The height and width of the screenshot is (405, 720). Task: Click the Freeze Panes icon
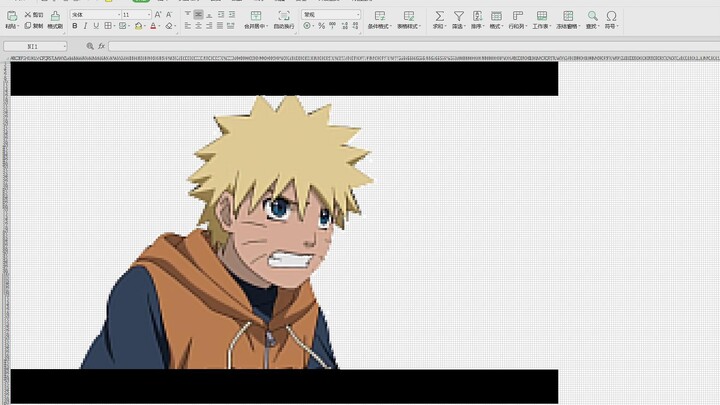(568, 16)
